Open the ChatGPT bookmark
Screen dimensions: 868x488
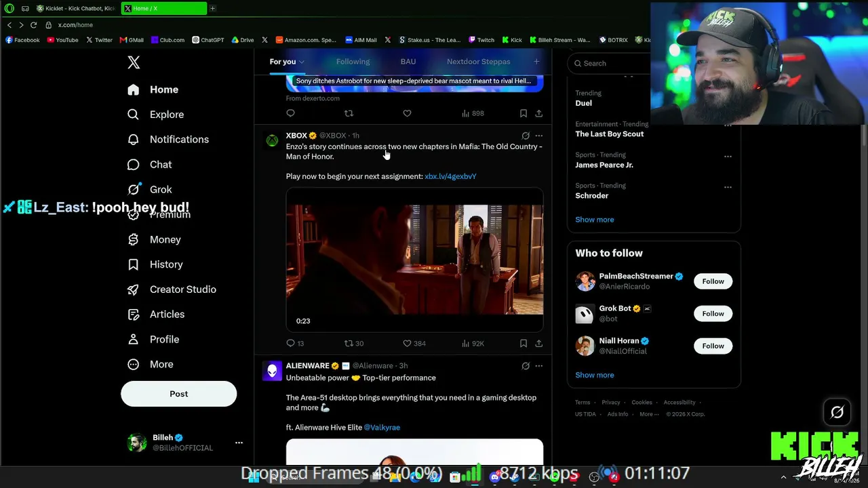(x=208, y=40)
